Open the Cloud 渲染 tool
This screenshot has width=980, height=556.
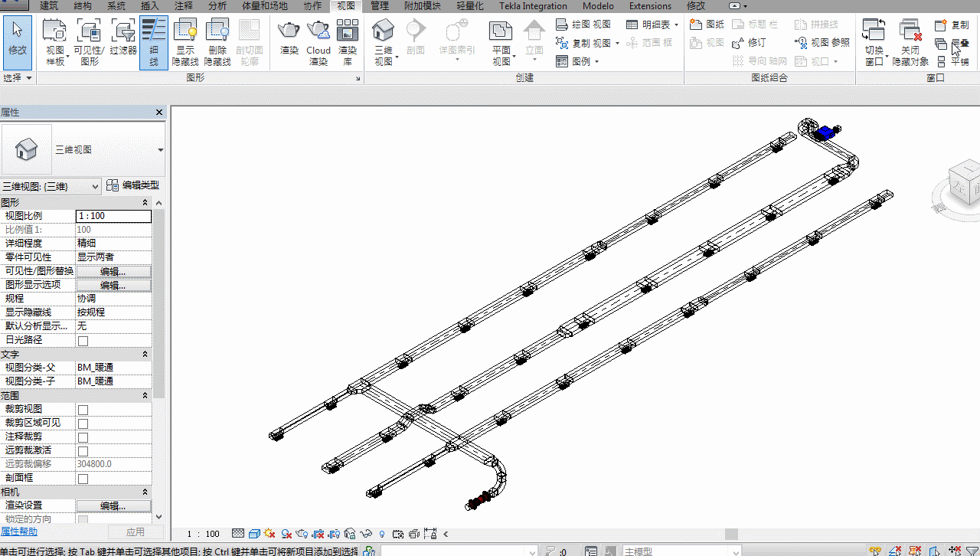pyautogui.click(x=318, y=42)
